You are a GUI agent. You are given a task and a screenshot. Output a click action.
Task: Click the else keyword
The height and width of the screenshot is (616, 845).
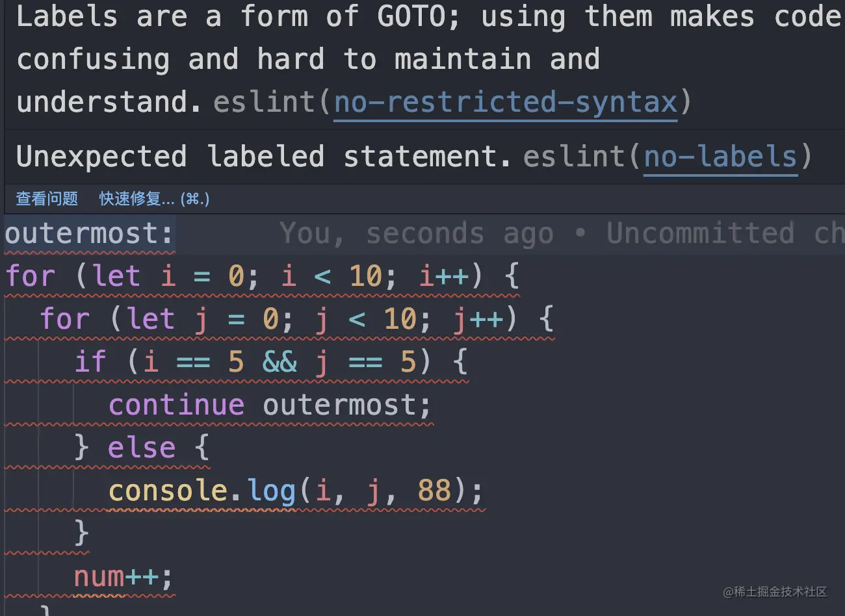pyautogui.click(x=142, y=448)
